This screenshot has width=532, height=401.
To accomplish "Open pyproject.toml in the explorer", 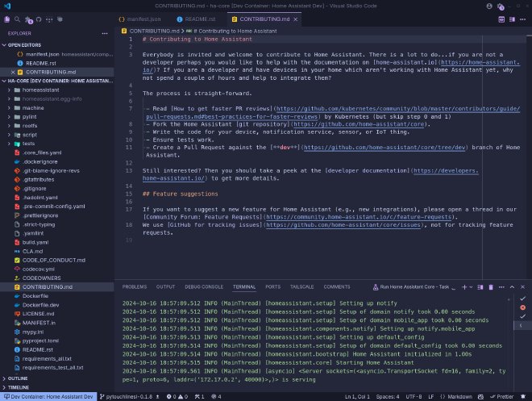I will coord(41,340).
